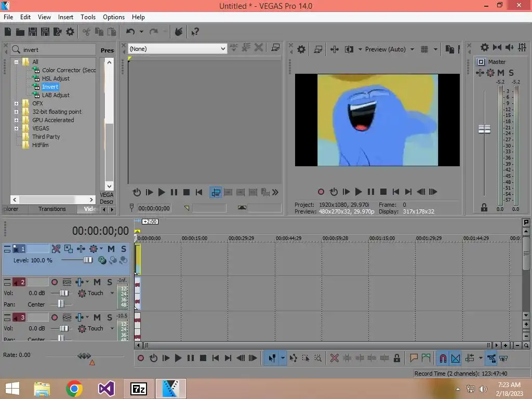Click the trimmer timecode 00:00:00;00 field

click(154, 208)
